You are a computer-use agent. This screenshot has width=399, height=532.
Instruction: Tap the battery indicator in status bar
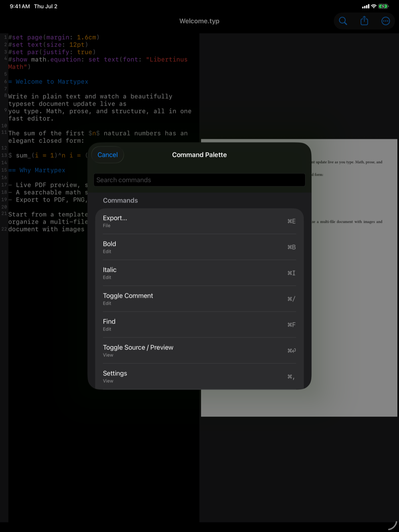[x=383, y=6]
